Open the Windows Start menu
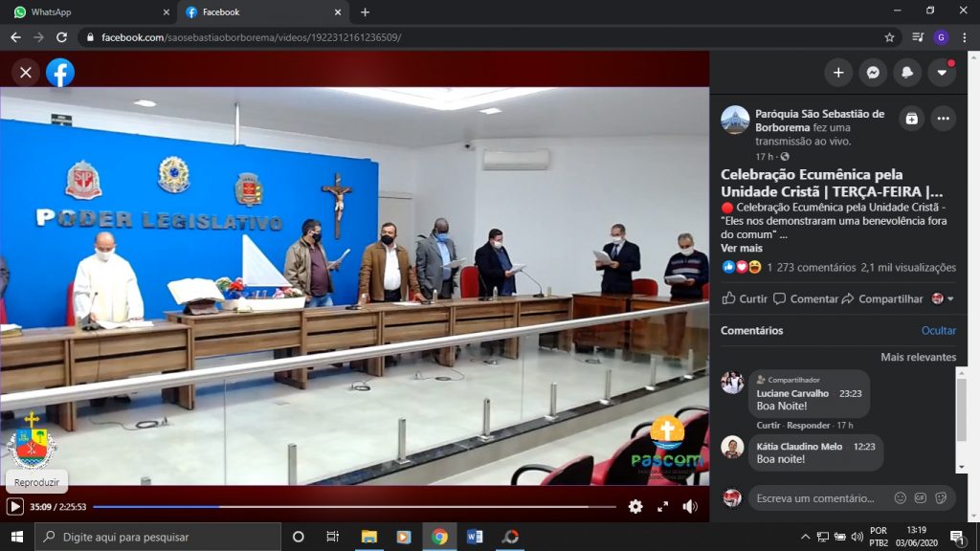The height and width of the screenshot is (551, 980). [x=17, y=537]
